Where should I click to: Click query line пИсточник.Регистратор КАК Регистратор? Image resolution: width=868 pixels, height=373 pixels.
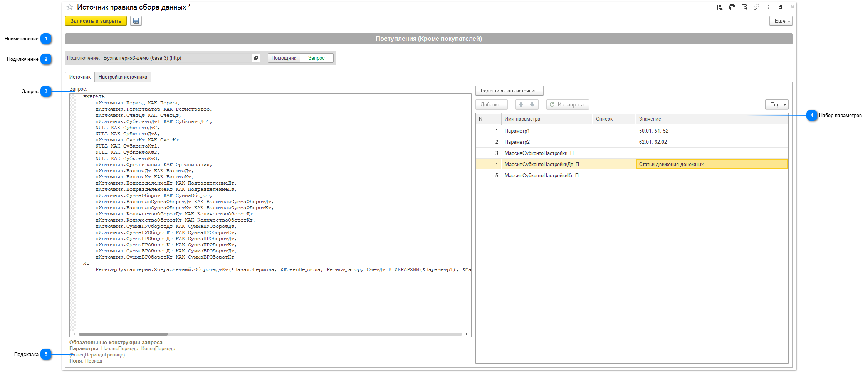click(154, 109)
